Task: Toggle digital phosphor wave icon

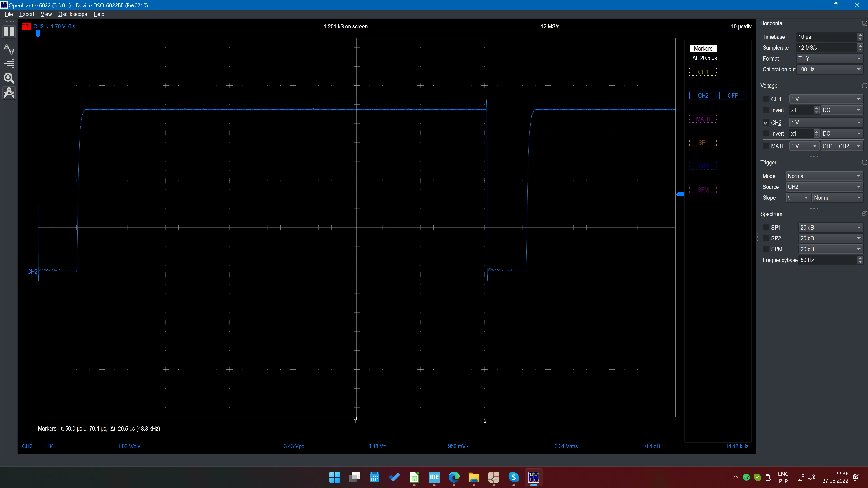Action: coord(9,49)
